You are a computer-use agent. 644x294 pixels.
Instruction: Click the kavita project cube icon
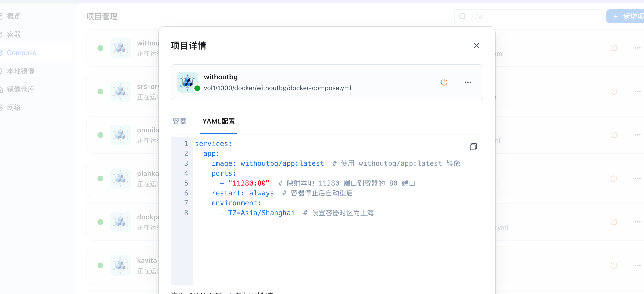pos(121,265)
